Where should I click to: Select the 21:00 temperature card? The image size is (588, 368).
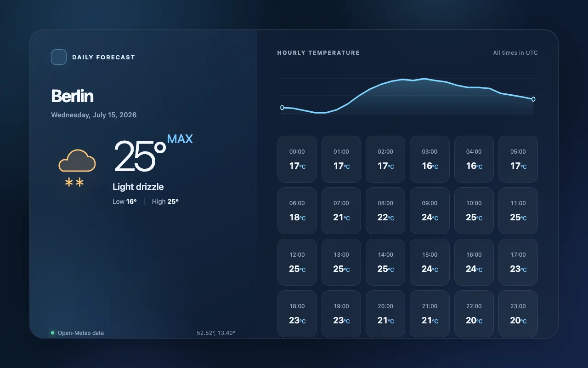(430, 314)
